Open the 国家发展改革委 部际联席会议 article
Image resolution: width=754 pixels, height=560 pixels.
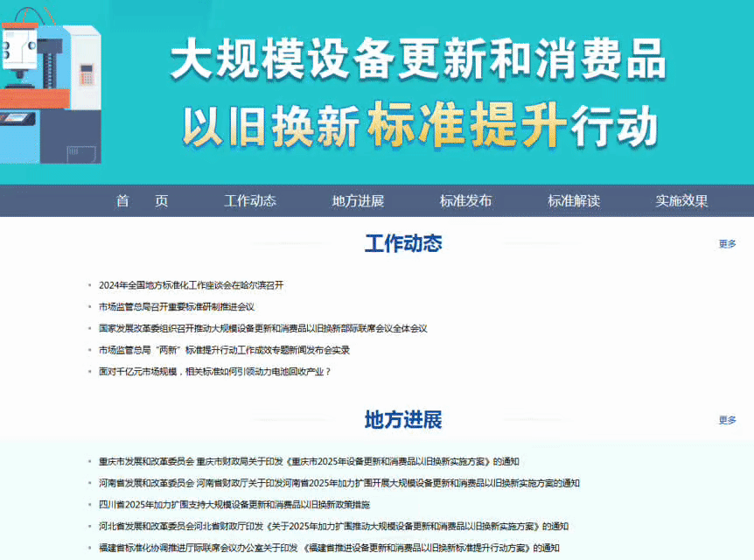[x=263, y=329]
